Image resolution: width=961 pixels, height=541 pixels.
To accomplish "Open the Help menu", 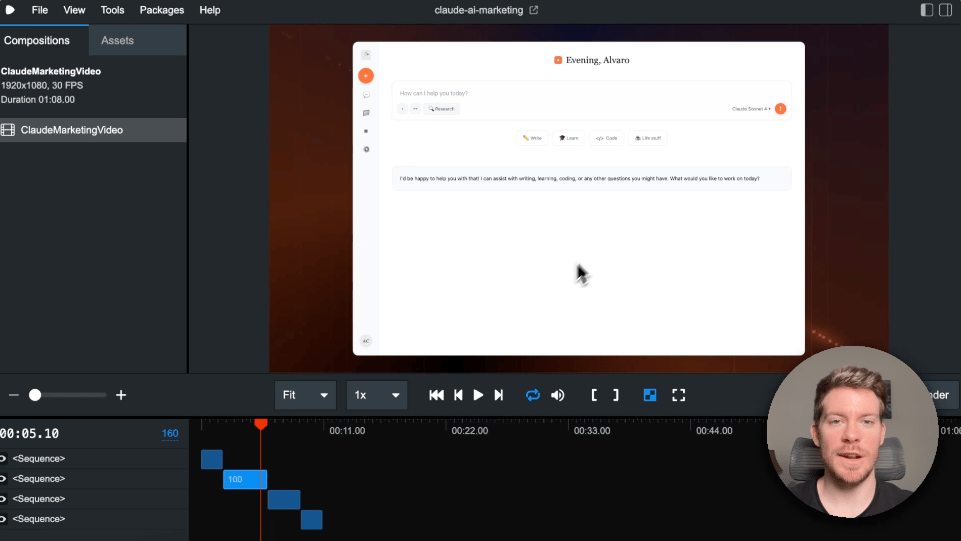I will point(210,10).
